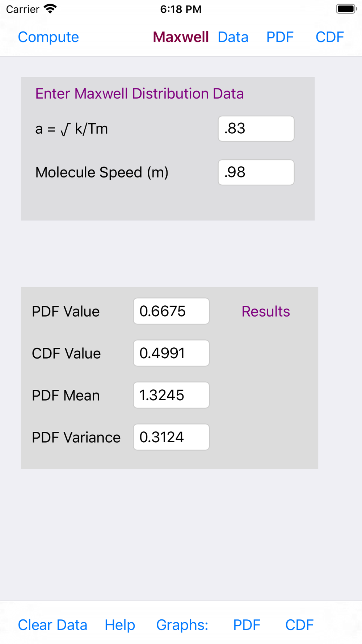This screenshot has height=644, width=362.
Task: Tap Enter Maxwell Distribution Data heading
Action: 139,94
